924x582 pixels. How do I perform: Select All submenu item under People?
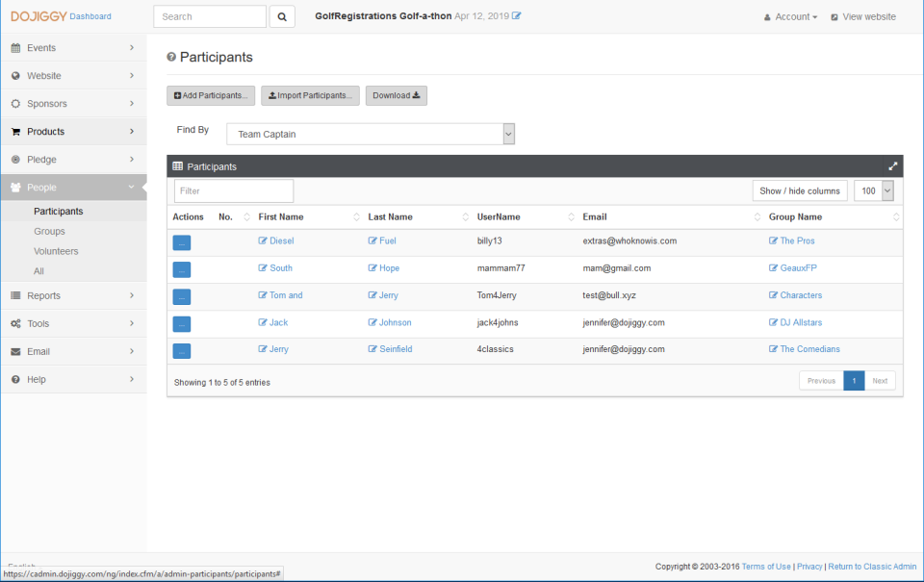[38, 271]
